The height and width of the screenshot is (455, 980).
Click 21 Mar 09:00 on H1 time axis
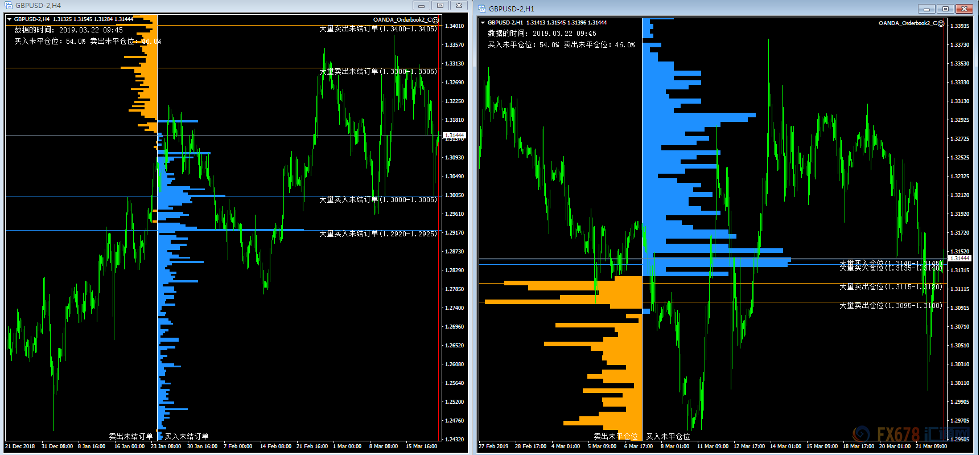[x=931, y=446]
